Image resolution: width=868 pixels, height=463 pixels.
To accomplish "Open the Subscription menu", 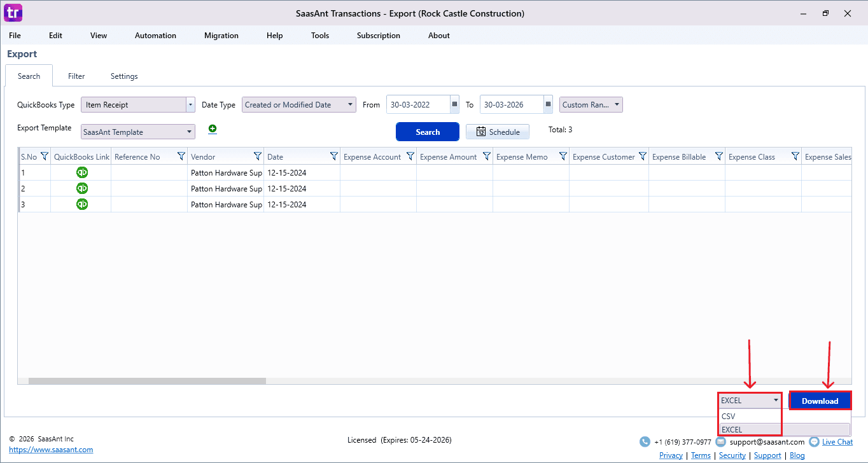I will (x=379, y=36).
